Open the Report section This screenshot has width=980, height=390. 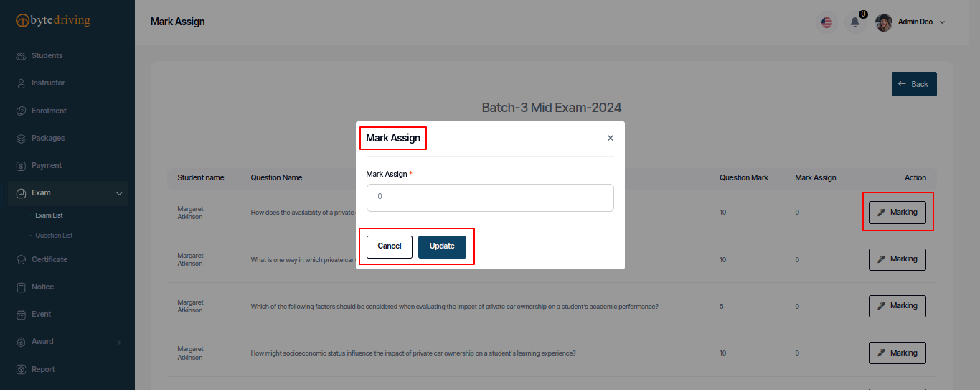43,369
